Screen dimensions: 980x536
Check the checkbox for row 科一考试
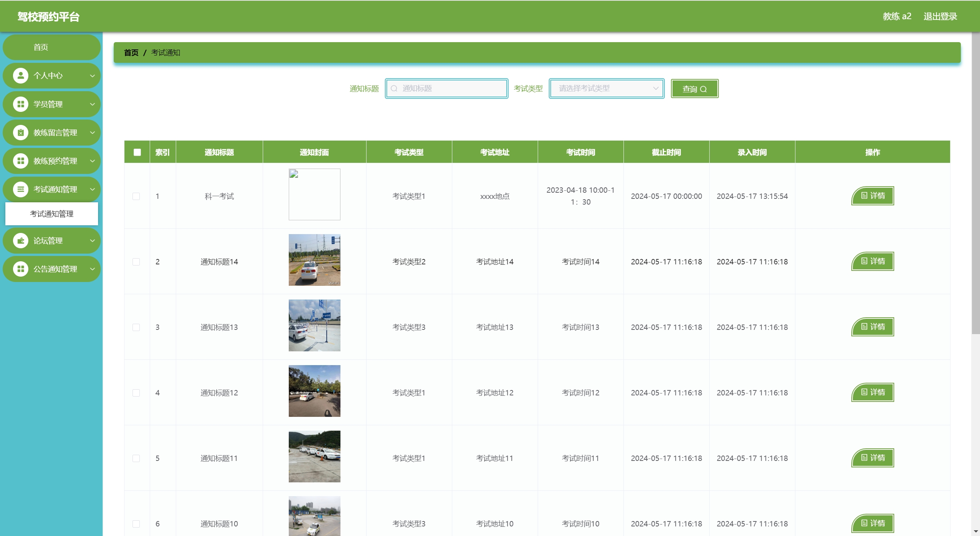tap(136, 196)
